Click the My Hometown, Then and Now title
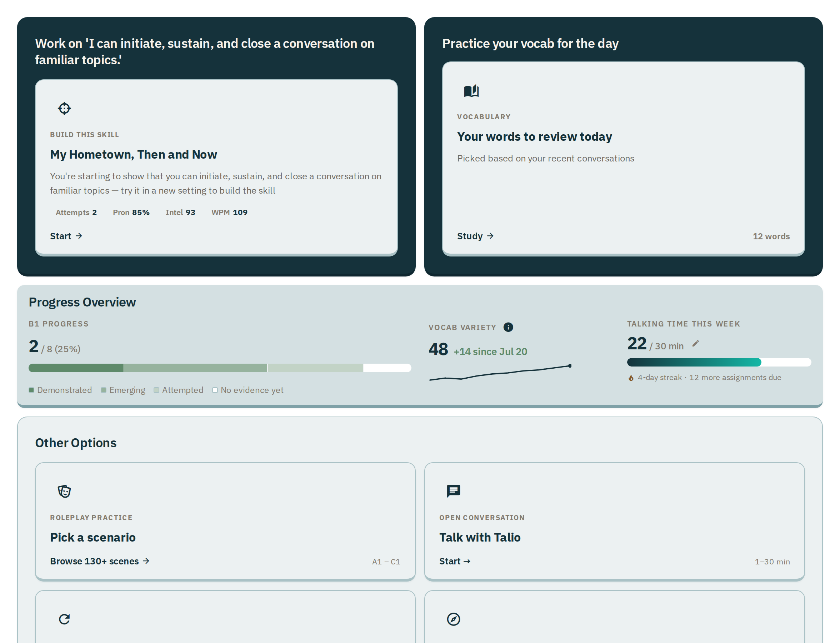The width and height of the screenshot is (840, 643). click(134, 154)
